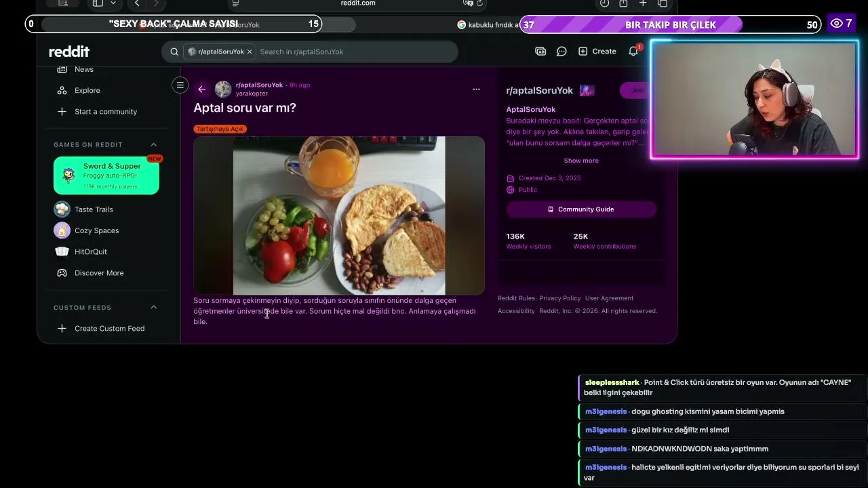Click the Safari browser back arrow
Image resolution: width=868 pixels, height=488 pixels.
coord(137,3)
